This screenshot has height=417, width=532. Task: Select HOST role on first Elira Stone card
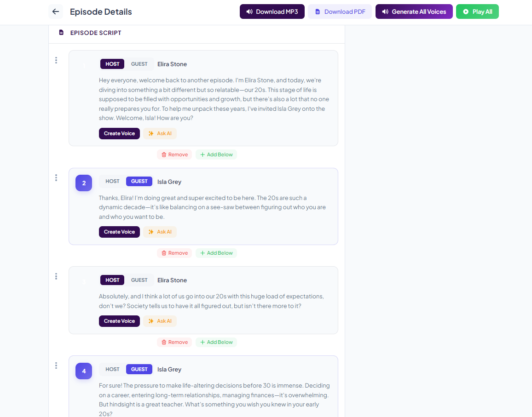(x=112, y=64)
